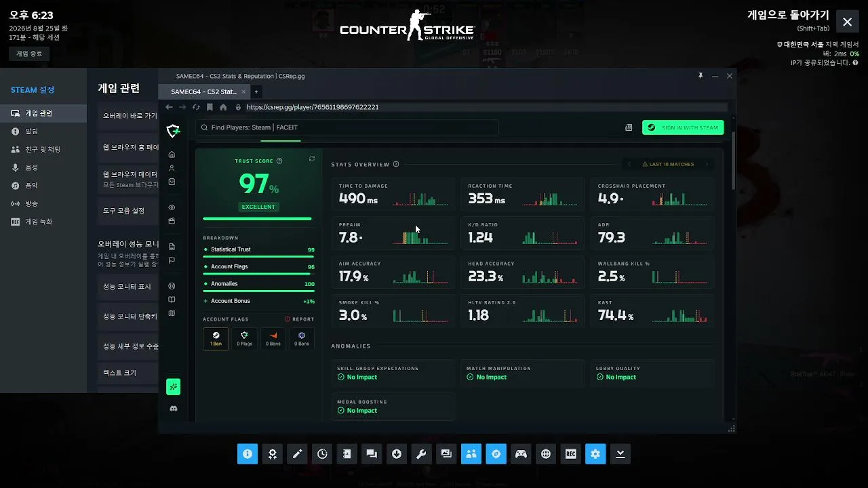Image resolution: width=868 pixels, height=488 pixels.
Task: Open the guides notebook icon in the overlay toolbar
Action: pyautogui.click(x=347, y=454)
